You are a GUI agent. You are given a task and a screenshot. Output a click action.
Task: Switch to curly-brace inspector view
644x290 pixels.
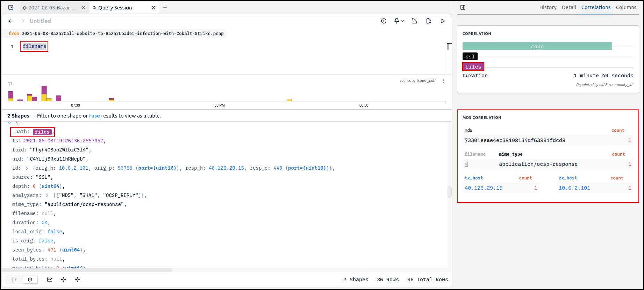point(14,280)
